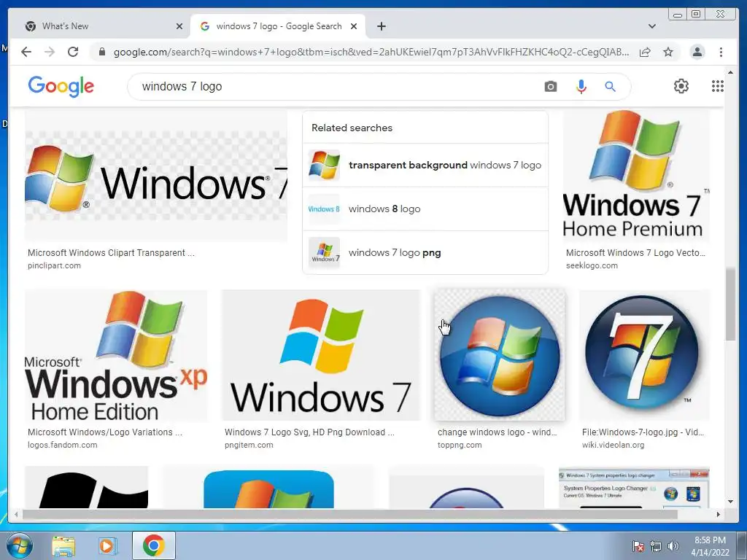Viewport: 747px width, 560px height.
Task: Click the lock icon in the address bar
Action: click(101, 52)
